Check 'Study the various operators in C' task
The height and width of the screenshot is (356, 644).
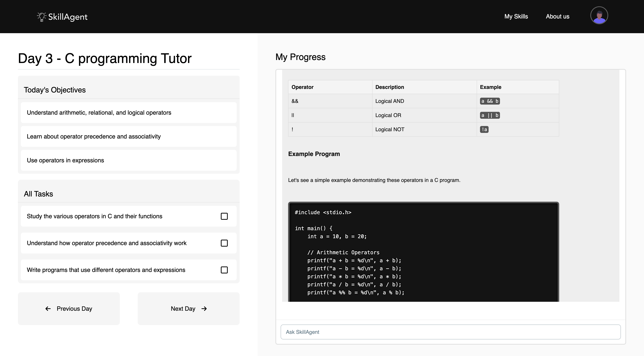coord(224,216)
